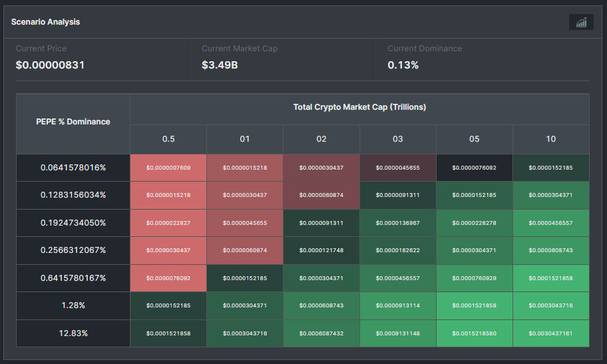Select the 0.5 trillion market cap column header
This screenshot has width=607, height=364.
[x=168, y=139]
